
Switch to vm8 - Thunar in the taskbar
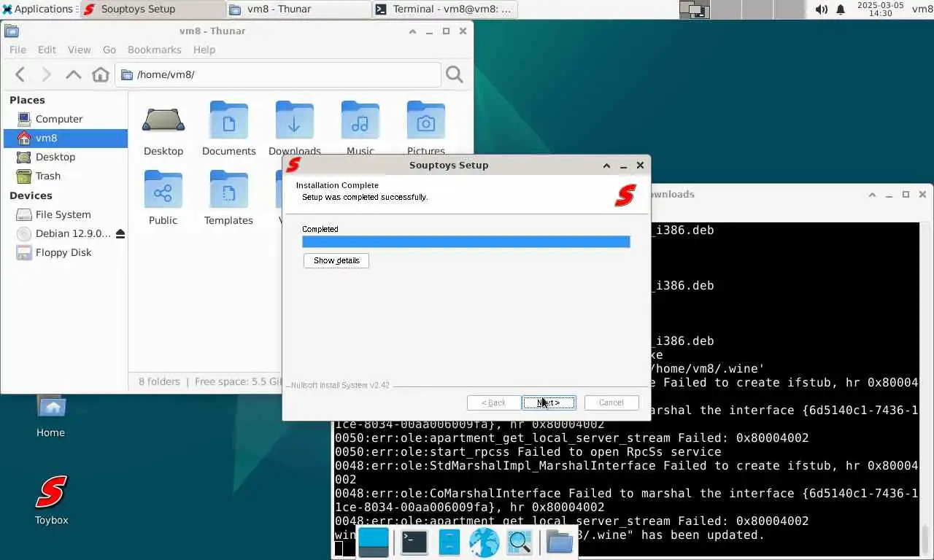[x=299, y=9]
